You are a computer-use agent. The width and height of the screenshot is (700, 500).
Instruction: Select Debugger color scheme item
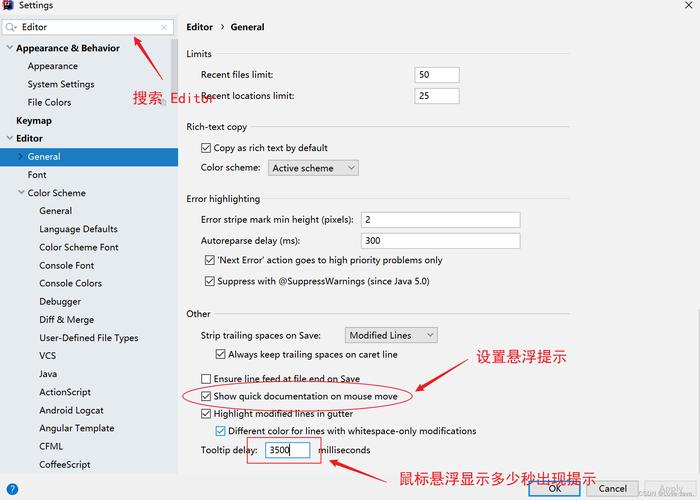coord(60,302)
